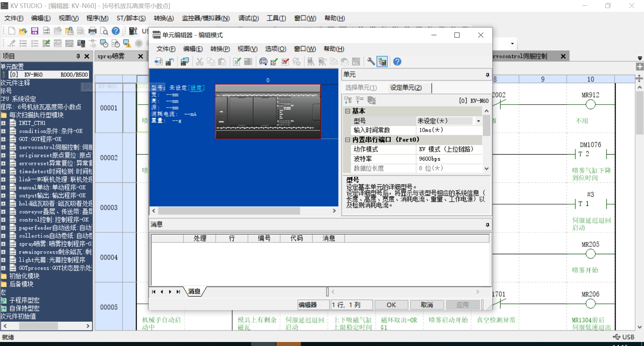Click the OK button in the Unit Editor
The image size is (644, 346).
(391, 305)
